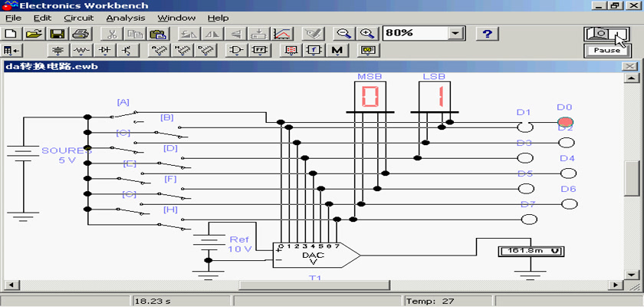Create a subcircuit from the selection
The image size is (644, 307).
pos(259,33)
